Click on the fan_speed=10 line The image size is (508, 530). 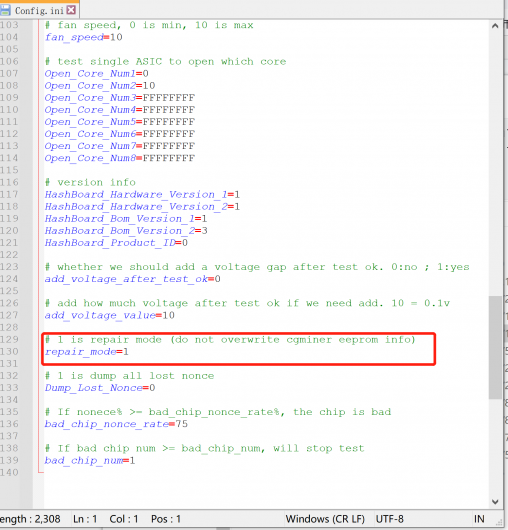point(83,37)
